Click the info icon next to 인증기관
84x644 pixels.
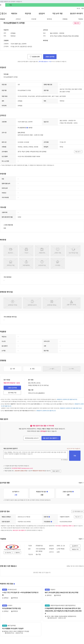(49, 517)
